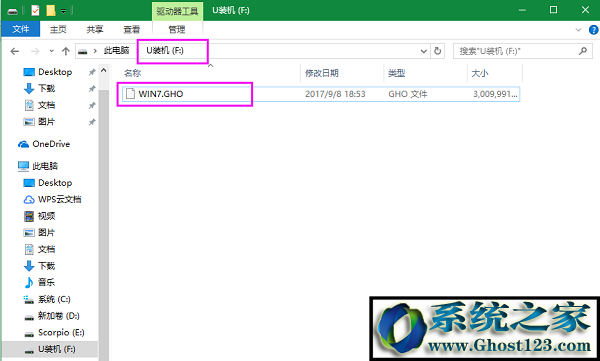Viewport: 600px width, 361px height.
Task: Go up one folder level
Action: point(66,51)
